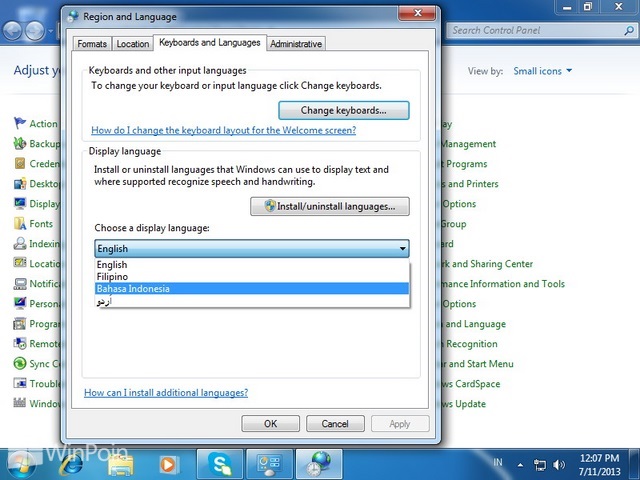The image size is (640, 480).
Task: Open RemoteApp connections icon
Action: tap(20, 343)
